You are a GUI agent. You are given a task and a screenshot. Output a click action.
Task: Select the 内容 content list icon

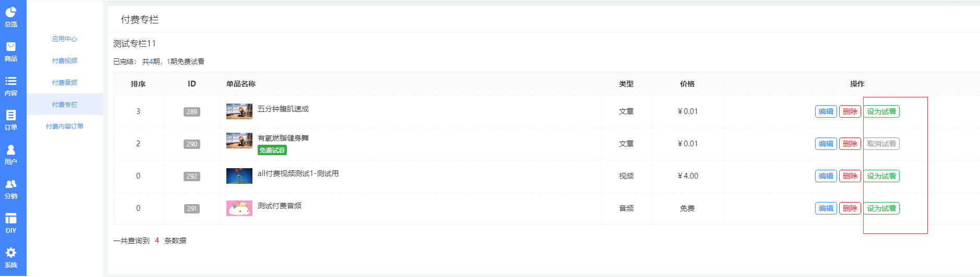click(x=11, y=86)
